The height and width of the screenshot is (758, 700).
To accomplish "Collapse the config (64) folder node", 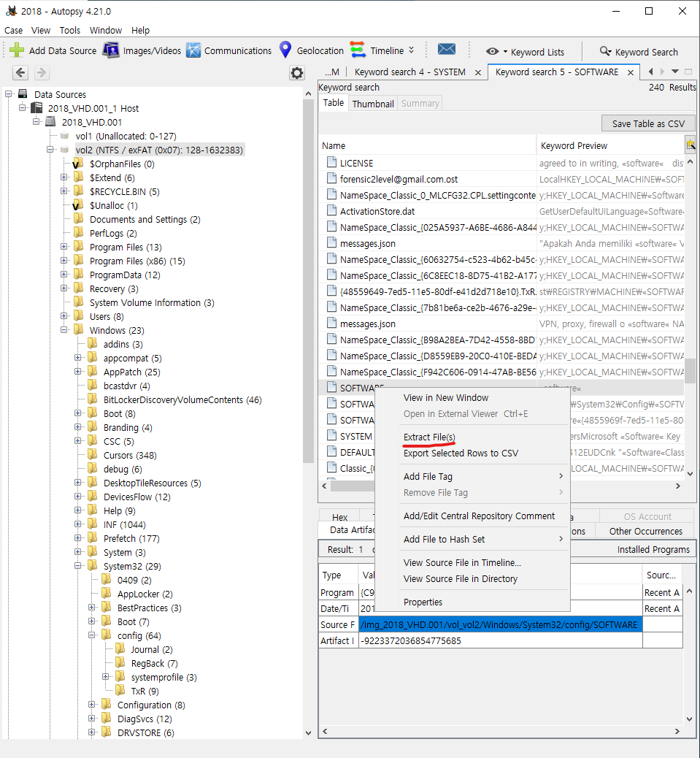I will coord(92,635).
